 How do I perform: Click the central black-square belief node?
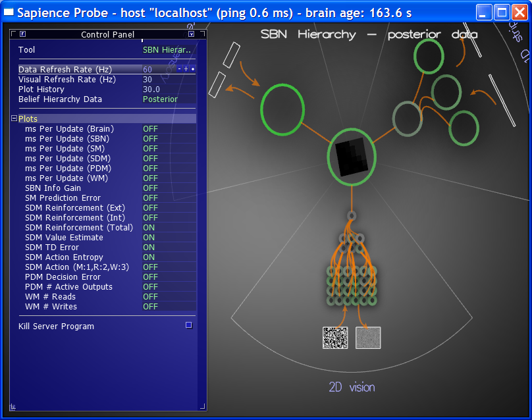(x=352, y=157)
